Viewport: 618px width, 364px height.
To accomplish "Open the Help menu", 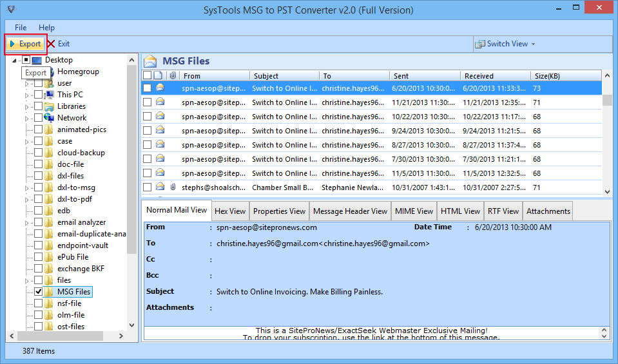I will [x=46, y=28].
